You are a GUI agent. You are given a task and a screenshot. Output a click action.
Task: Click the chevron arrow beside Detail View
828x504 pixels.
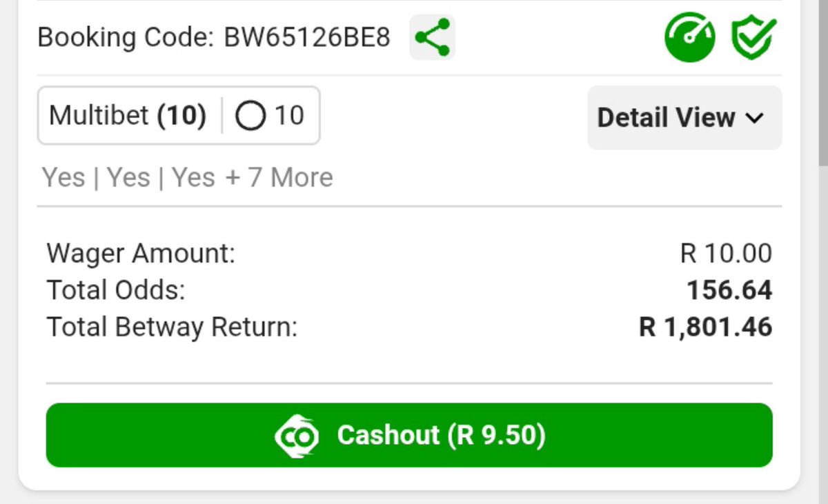point(755,118)
